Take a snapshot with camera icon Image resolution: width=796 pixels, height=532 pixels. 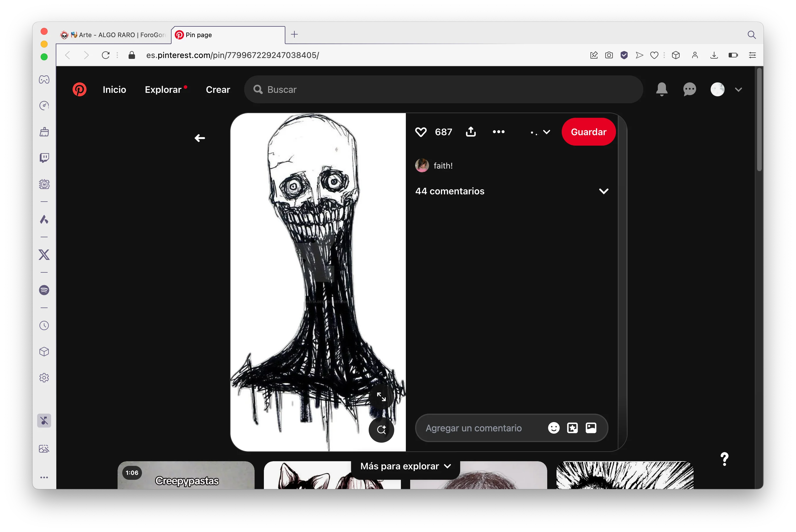pyautogui.click(x=609, y=55)
